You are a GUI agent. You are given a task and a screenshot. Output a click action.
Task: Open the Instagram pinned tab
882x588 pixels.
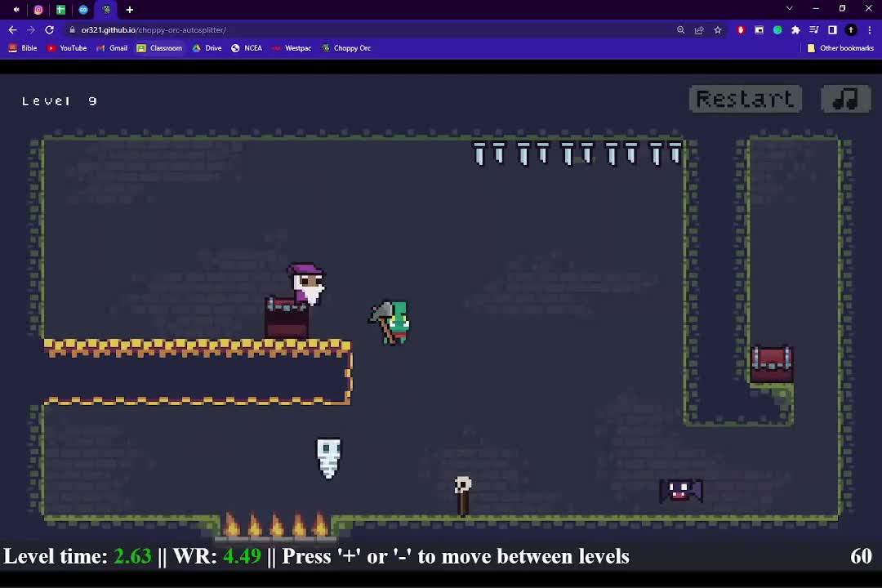pyautogui.click(x=38, y=10)
